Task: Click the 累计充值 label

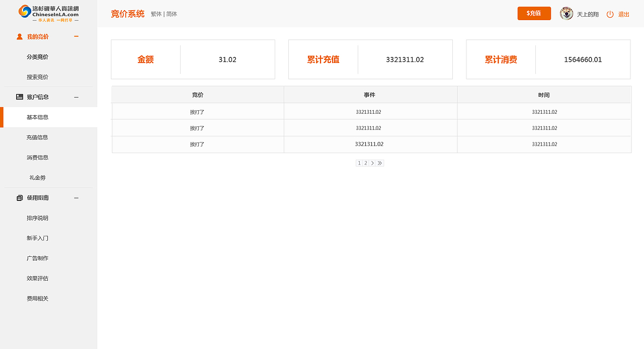Action: [x=324, y=59]
